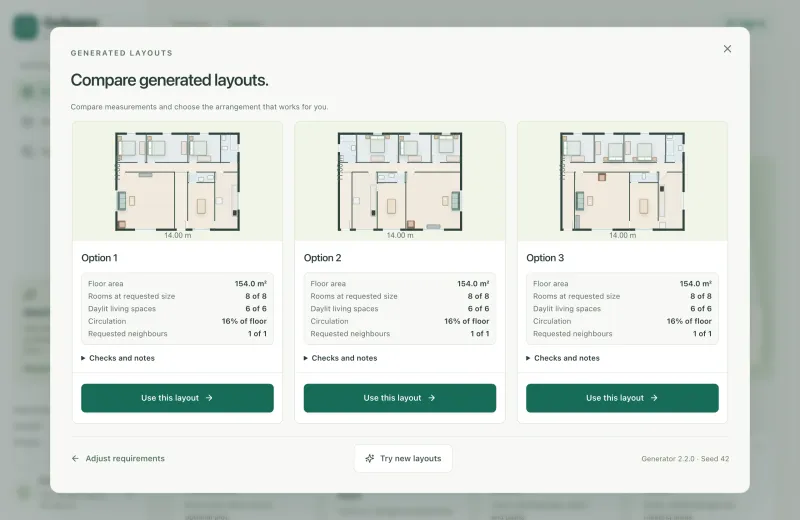Expand Checks and notes for Option 2
The image size is (800, 520).
(x=340, y=358)
